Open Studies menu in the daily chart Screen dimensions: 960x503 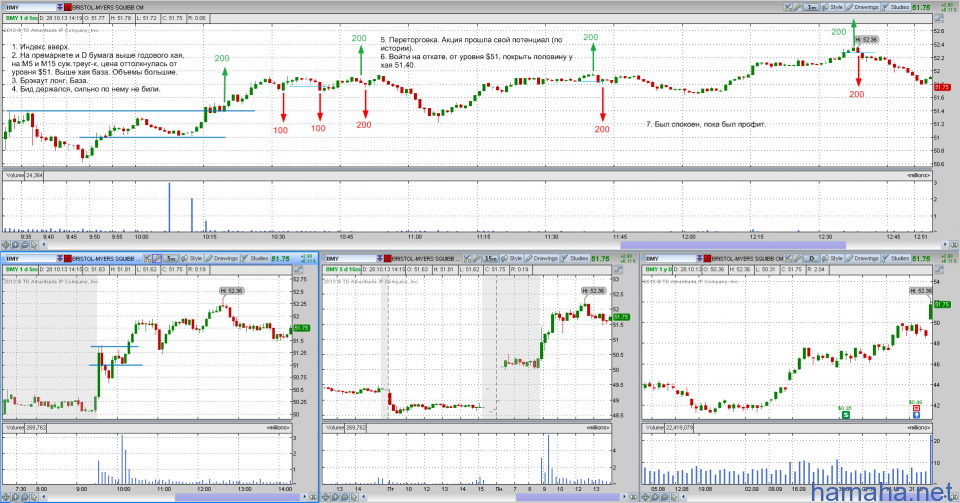coord(896,259)
